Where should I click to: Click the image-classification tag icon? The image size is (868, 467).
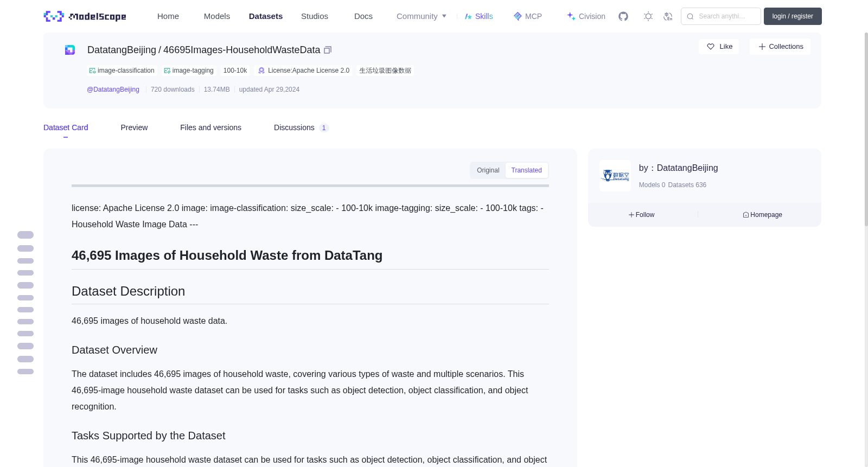[x=92, y=71]
